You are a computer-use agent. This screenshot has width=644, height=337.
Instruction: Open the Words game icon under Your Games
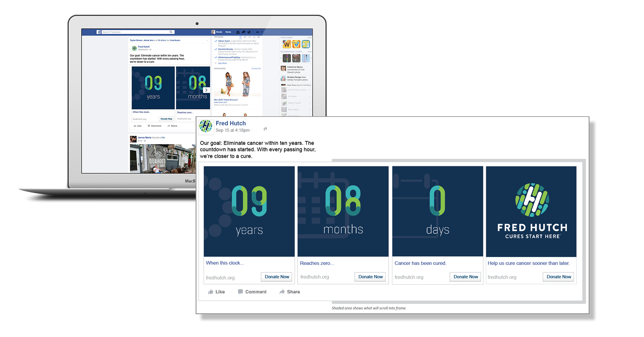[x=287, y=44]
